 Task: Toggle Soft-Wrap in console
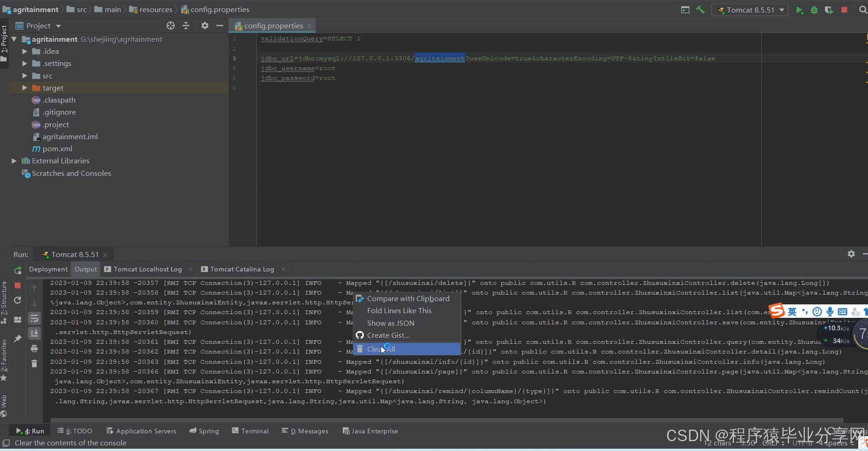click(x=34, y=318)
